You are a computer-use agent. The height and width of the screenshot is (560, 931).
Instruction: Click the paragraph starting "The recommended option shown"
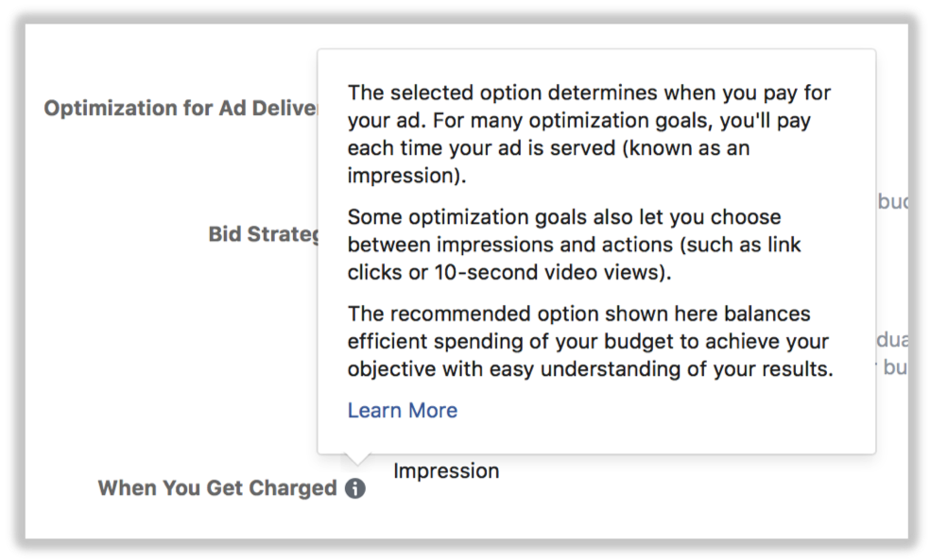(x=590, y=341)
